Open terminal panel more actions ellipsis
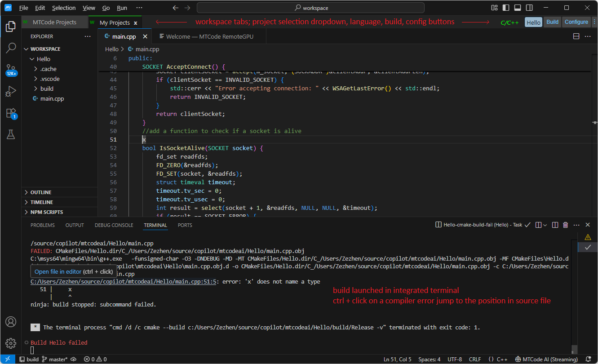This screenshot has width=598, height=364. coord(576,225)
